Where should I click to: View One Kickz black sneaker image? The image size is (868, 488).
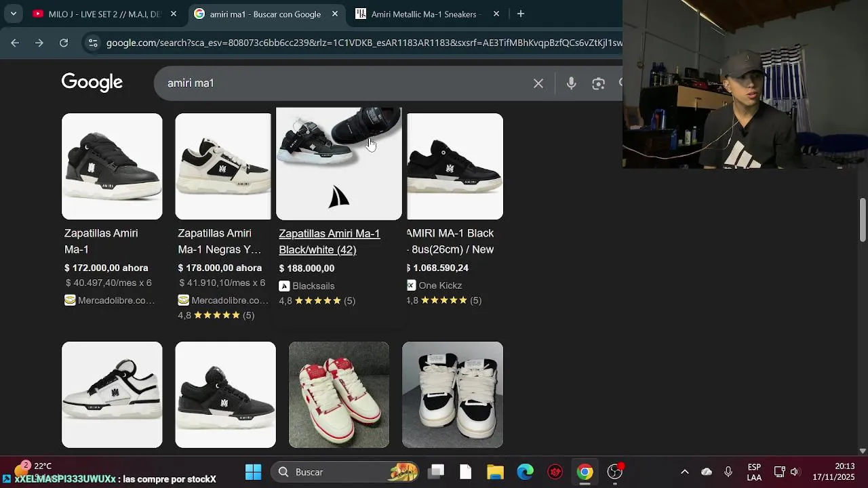tap(455, 166)
